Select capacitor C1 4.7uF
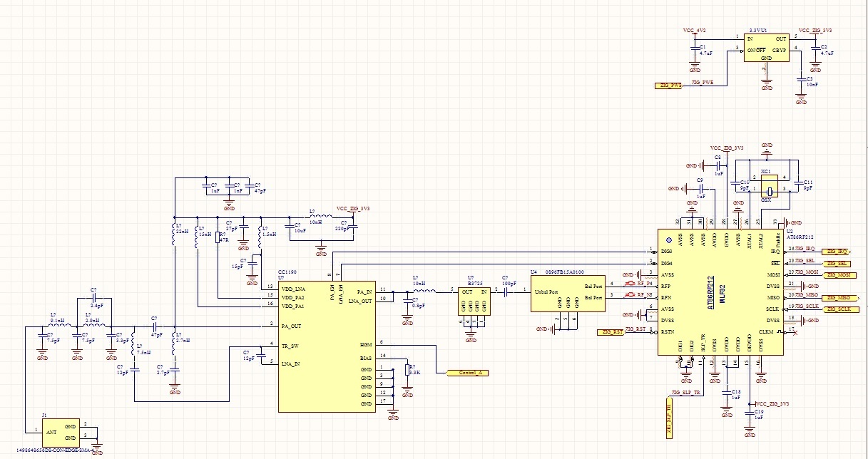The width and height of the screenshot is (868, 459). pyautogui.click(x=695, y=49)
